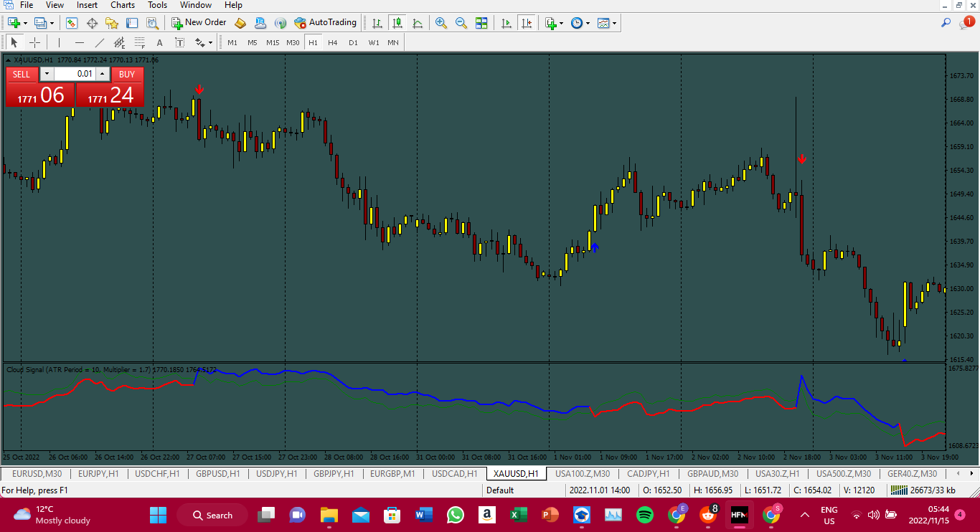The image size is (980, 532).
Task: Expand the arrows objects dropdown
Action: coord(209,42)
